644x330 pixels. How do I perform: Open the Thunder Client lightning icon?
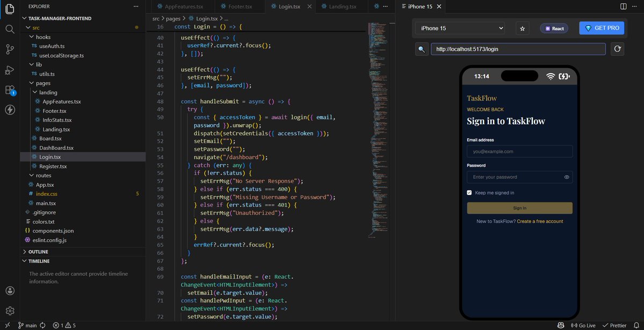9,110
